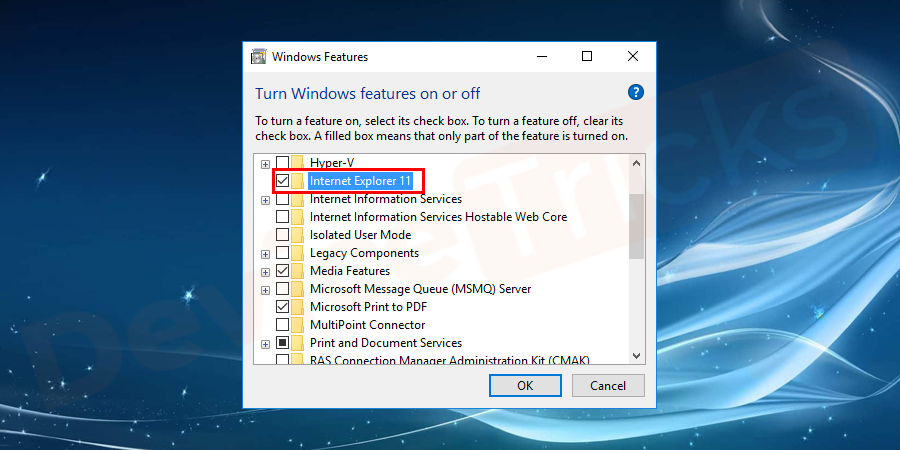Screen dimensions: 900x450
Task: Click the Hostable Web Core folder icon
Action: pos(297,217)
